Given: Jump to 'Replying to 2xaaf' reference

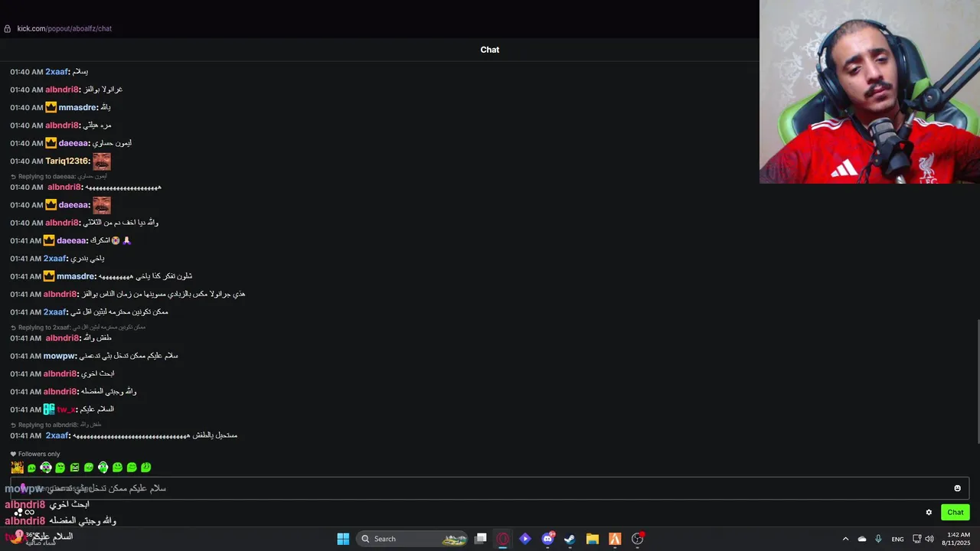Looking at the screenshot, I should pos(78,328).
